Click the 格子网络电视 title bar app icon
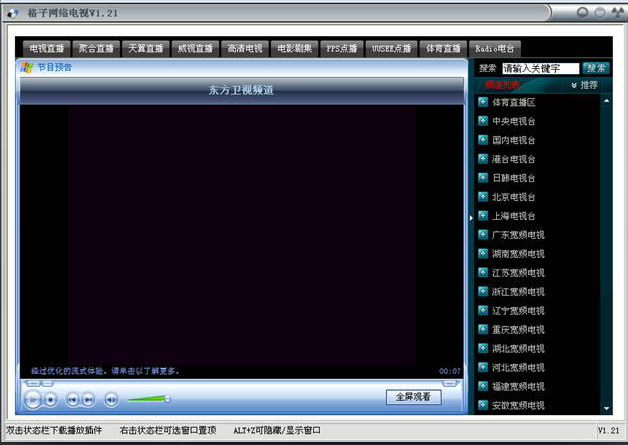Image resolution: width=628 pixels, height=445 pixels. pos(13,14)
